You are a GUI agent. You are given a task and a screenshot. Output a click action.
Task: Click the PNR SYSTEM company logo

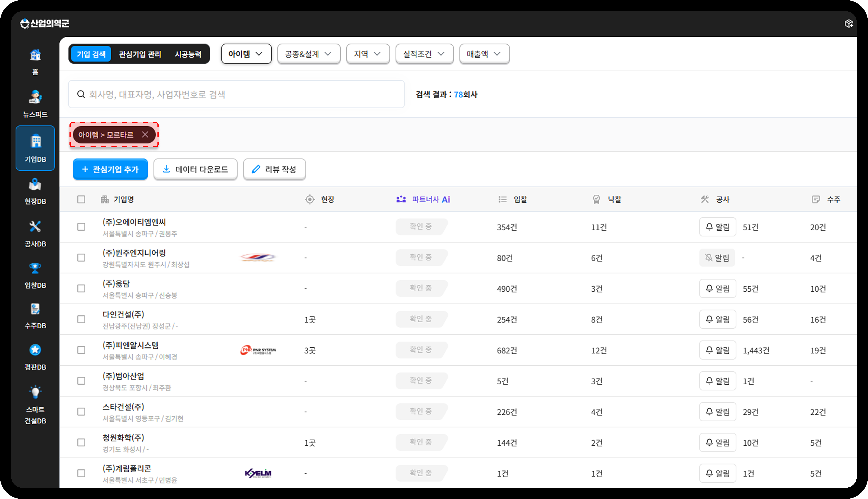pos(258,350)
